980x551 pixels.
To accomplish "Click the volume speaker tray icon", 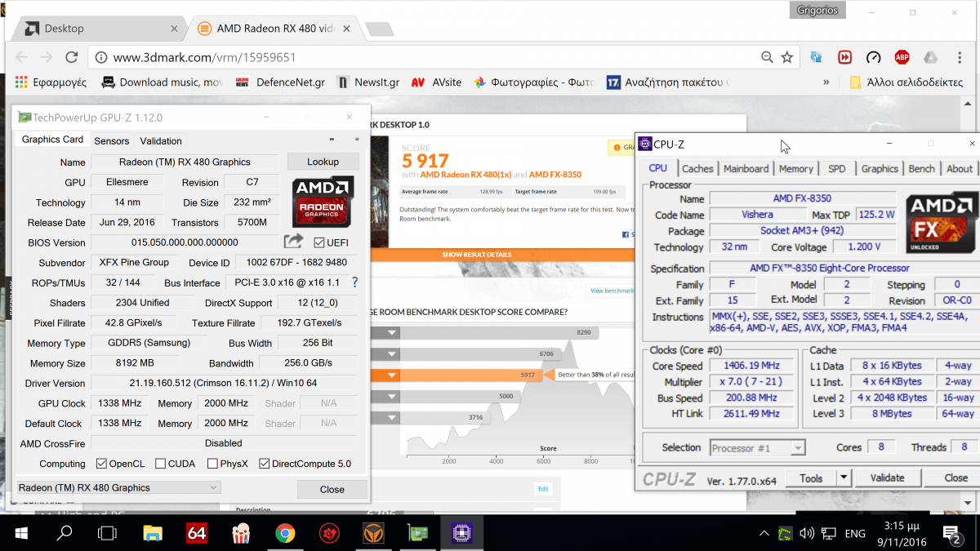I will (x=807, y=534).
